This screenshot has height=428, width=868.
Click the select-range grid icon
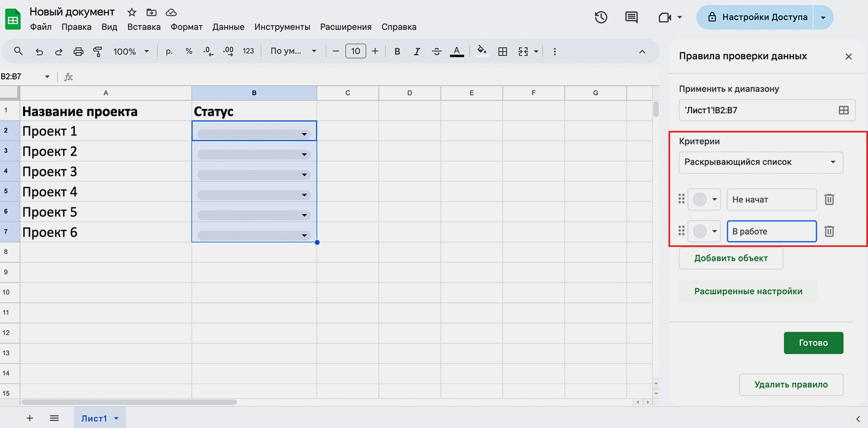[x=844, y=111]
